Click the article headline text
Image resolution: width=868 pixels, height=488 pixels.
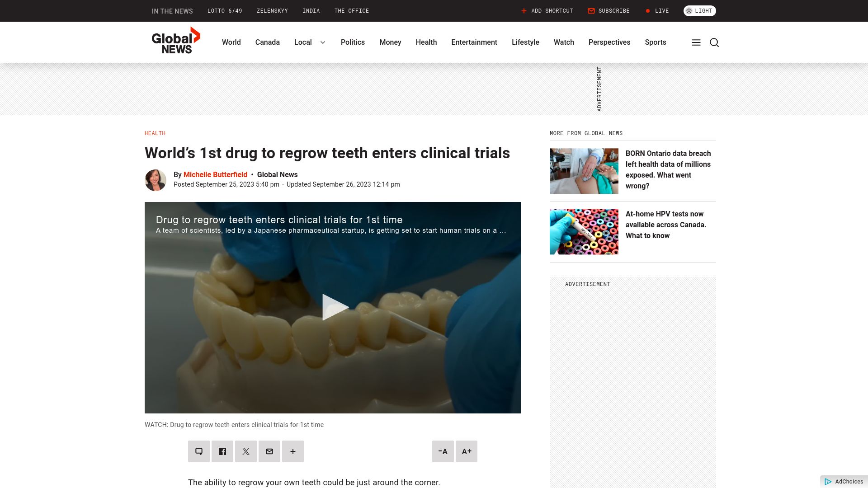coord(327,153)
